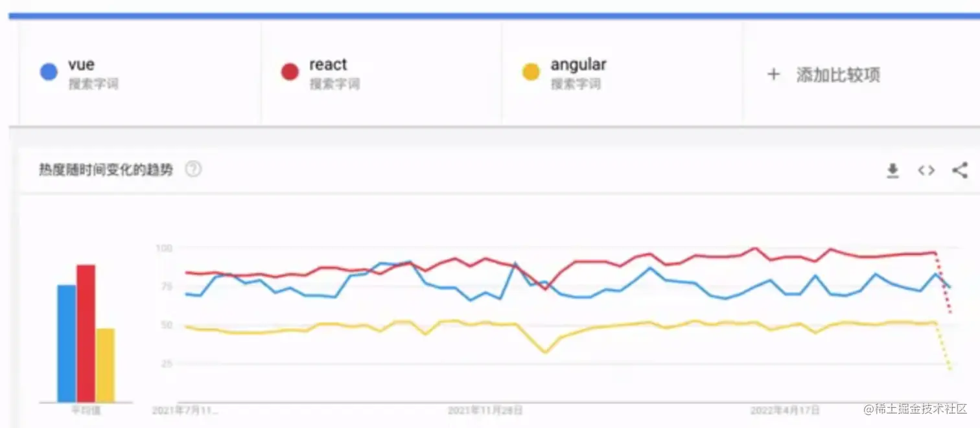Click the 2021年11月28日 date label

pos(485,411)
